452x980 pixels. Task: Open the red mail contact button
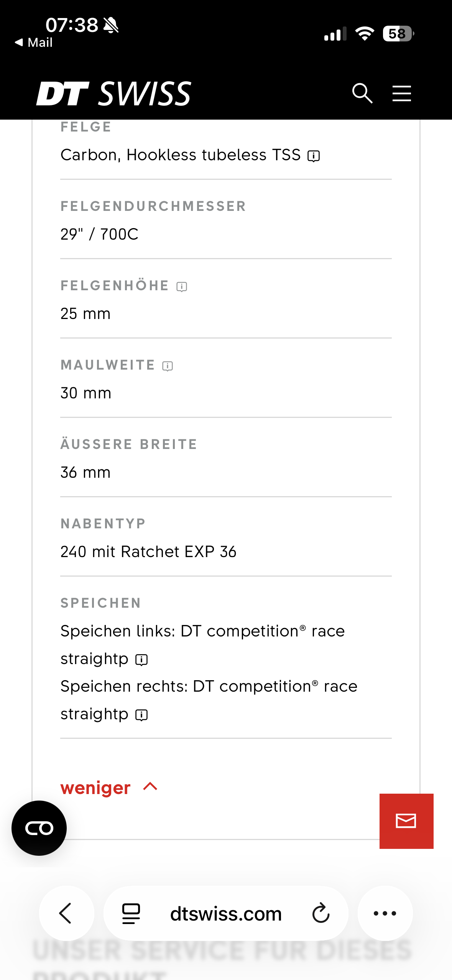coord(406,821)
